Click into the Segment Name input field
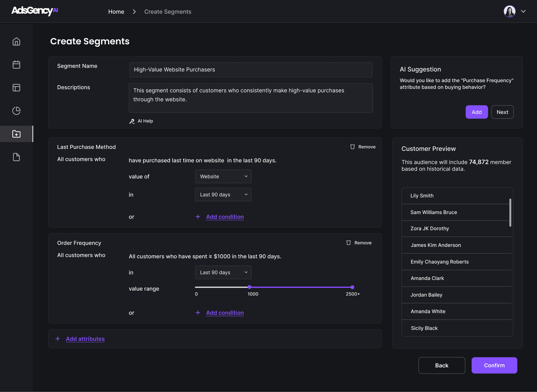This screenshot has width=537, height=392. click(x=251, y=70)
